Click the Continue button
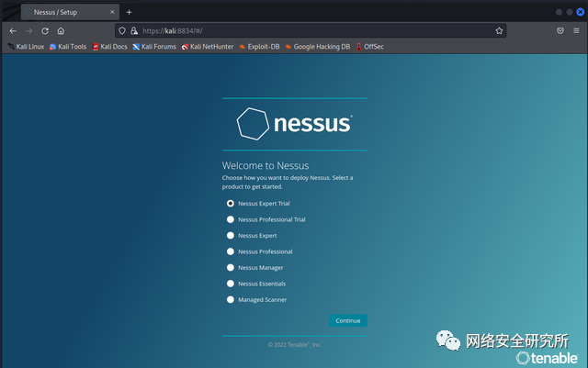 coord(348,320)
